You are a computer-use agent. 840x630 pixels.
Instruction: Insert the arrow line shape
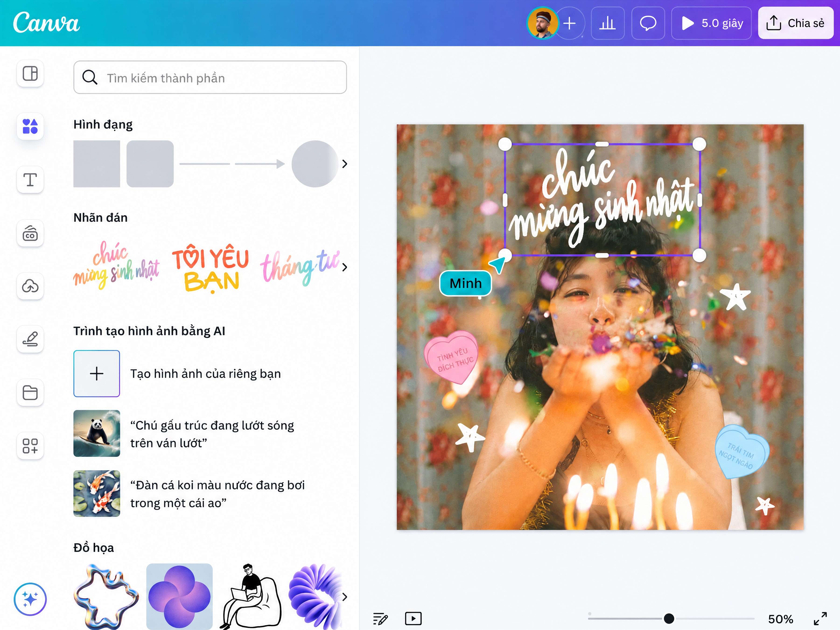260,164
